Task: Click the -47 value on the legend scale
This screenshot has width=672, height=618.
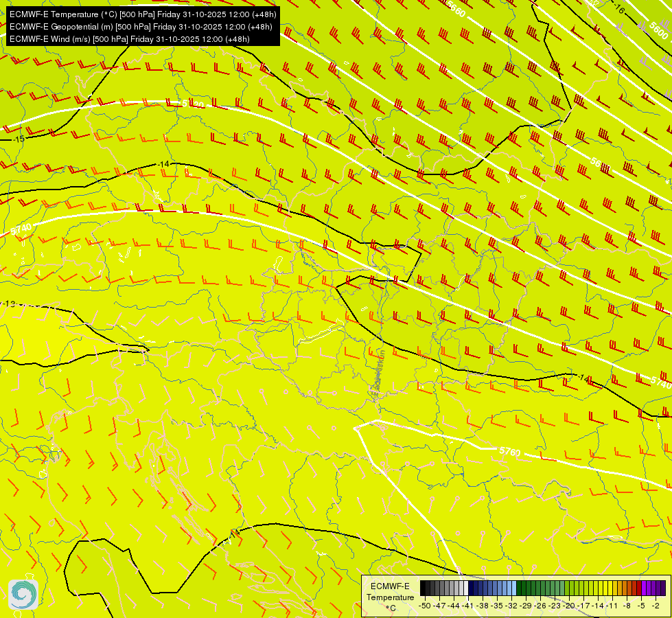Action: (439, 606)
